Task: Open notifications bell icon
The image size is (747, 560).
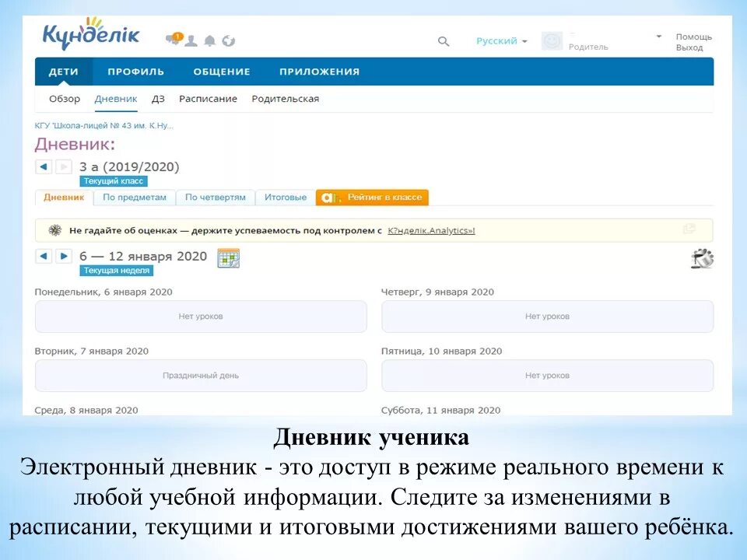Action: click(x=209, y=38)
